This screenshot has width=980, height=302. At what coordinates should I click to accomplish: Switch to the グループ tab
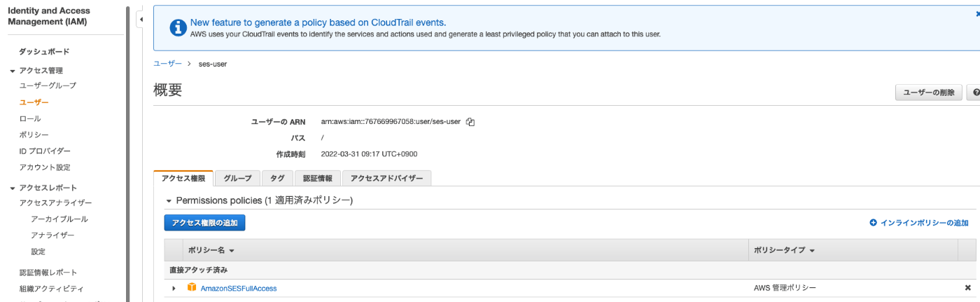237,179
